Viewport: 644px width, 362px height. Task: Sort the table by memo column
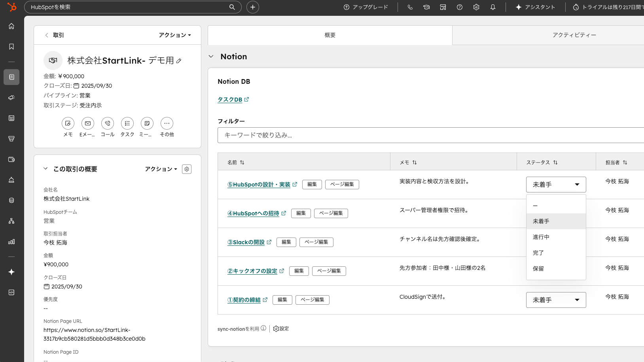coord(415,162)
